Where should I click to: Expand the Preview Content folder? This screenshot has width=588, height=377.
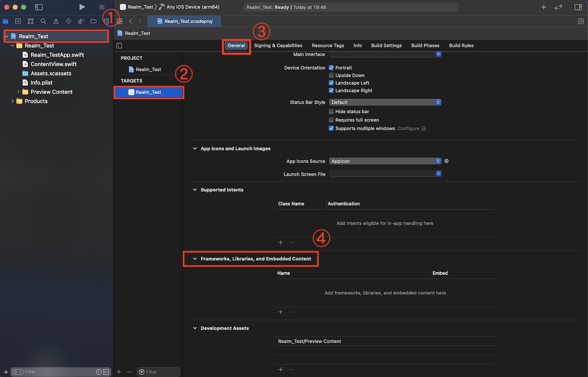(18, 92)
